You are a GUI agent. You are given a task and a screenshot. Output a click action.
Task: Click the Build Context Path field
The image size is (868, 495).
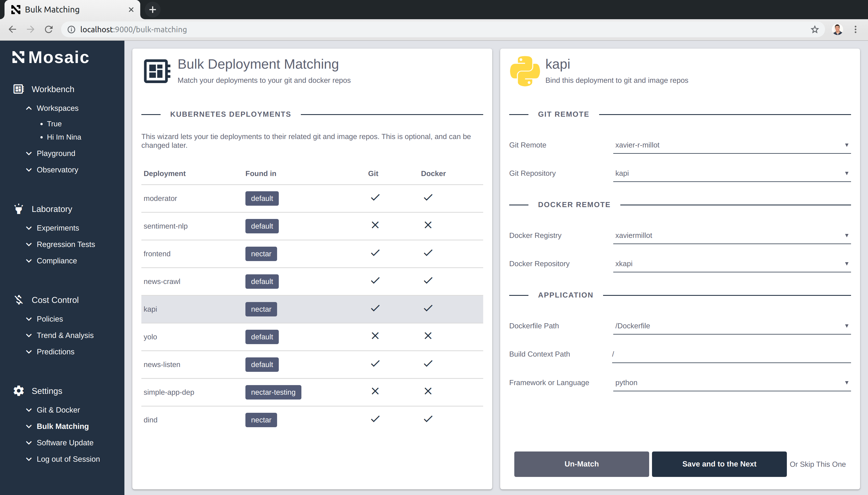(731, 354)
